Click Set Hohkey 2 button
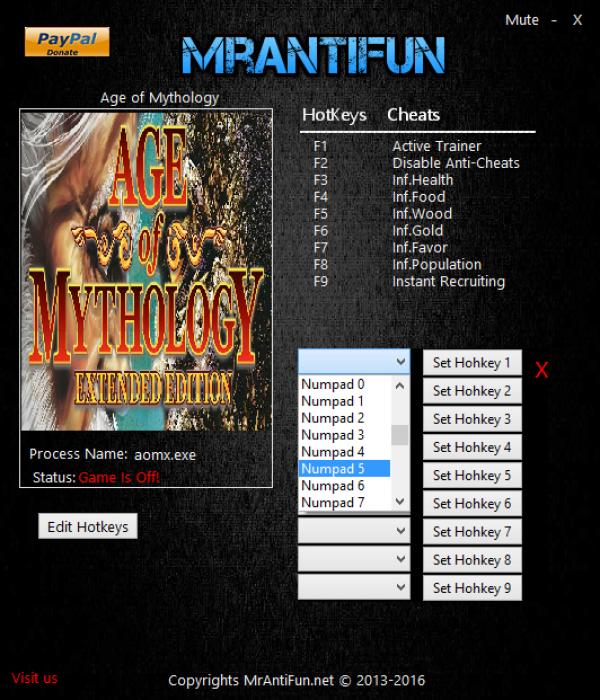600x700 pixels. (472, 391)
